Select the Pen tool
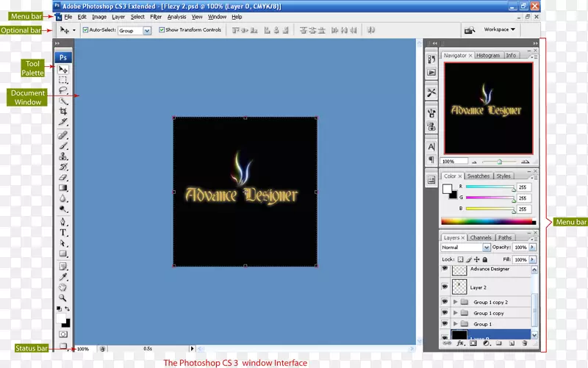Screen dimensions: 588x368 coord(63,222)
